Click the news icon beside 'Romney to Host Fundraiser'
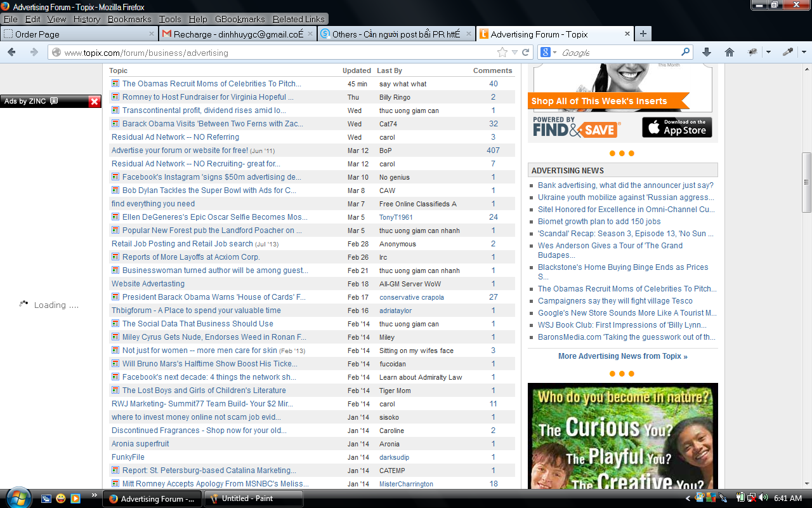 115,97
